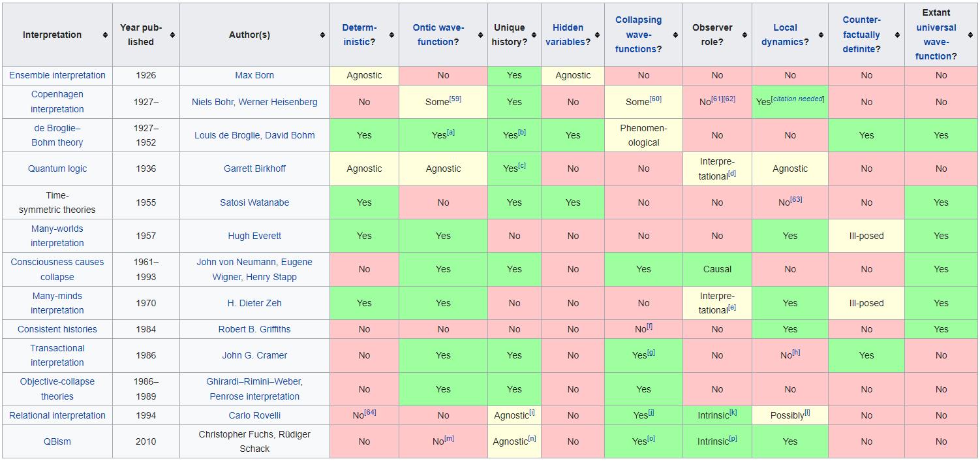Click sort arrows in Year published header

coord(172,35)
